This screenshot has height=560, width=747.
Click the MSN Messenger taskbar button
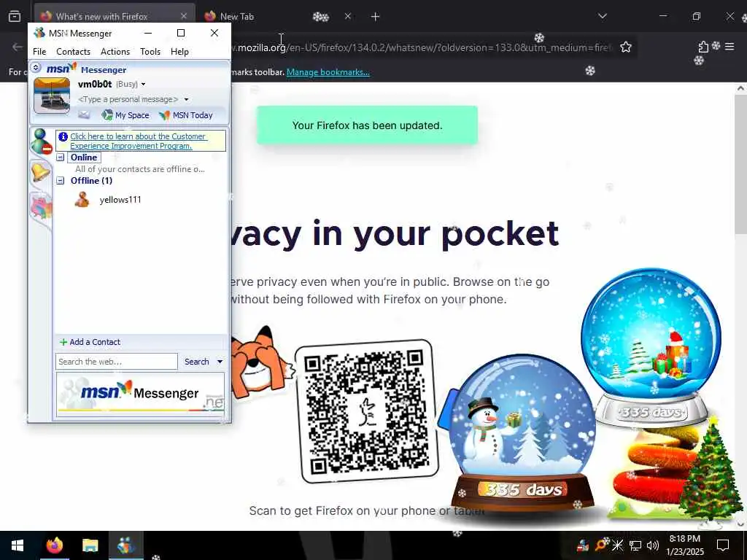tap(125, 545)
